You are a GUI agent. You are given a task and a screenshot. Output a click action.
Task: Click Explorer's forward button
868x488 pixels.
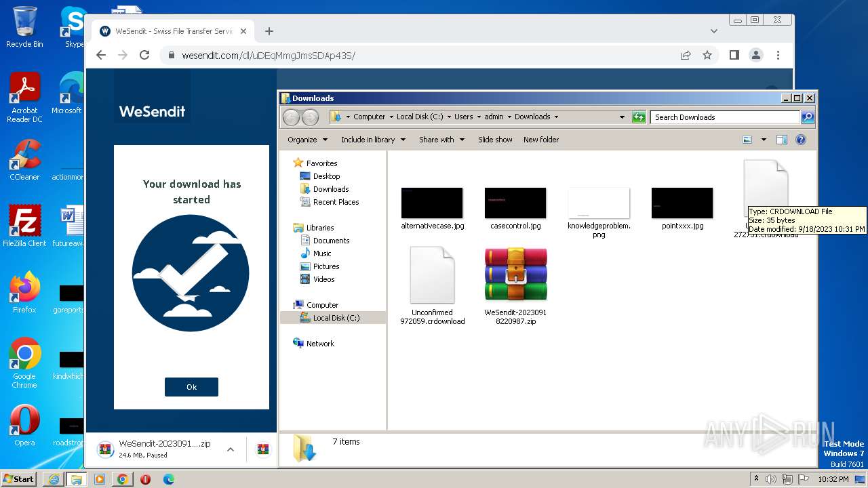coord(310,117)
